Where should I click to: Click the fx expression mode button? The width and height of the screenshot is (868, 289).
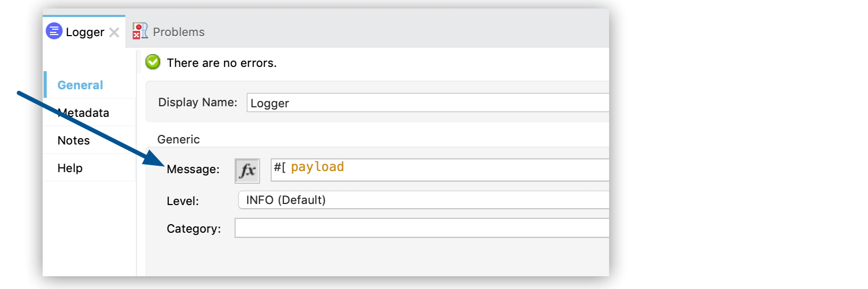coord(247,171)
